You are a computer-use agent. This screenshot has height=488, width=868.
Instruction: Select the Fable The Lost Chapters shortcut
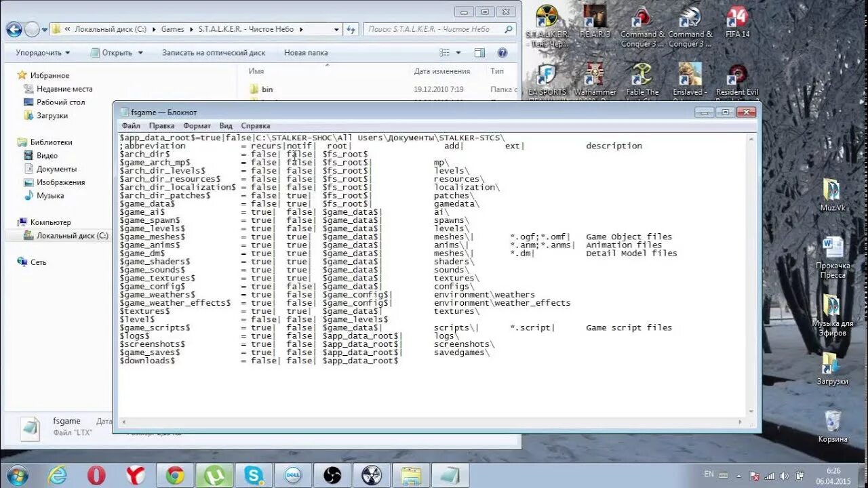pos(642,80)
